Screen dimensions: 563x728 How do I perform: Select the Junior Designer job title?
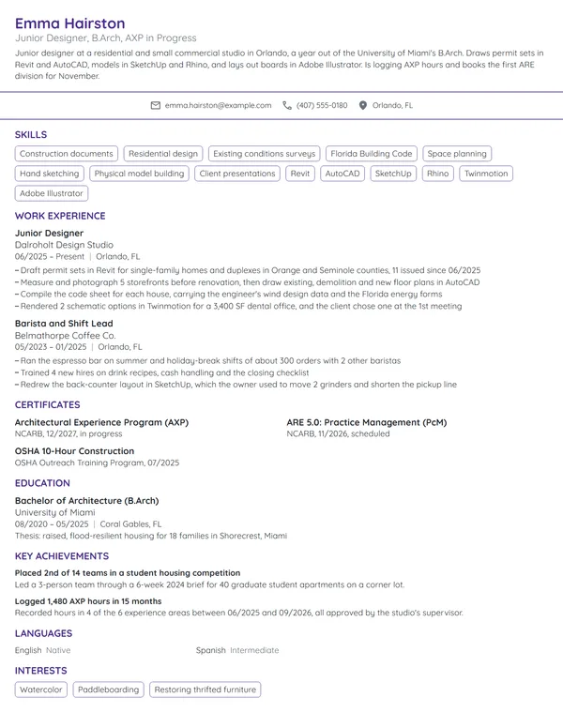tap(49, 233)
